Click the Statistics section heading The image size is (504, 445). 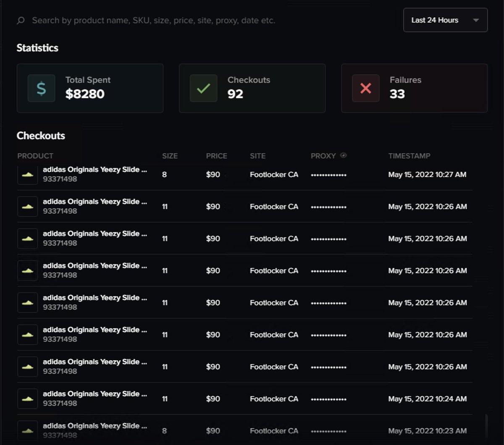37,48
